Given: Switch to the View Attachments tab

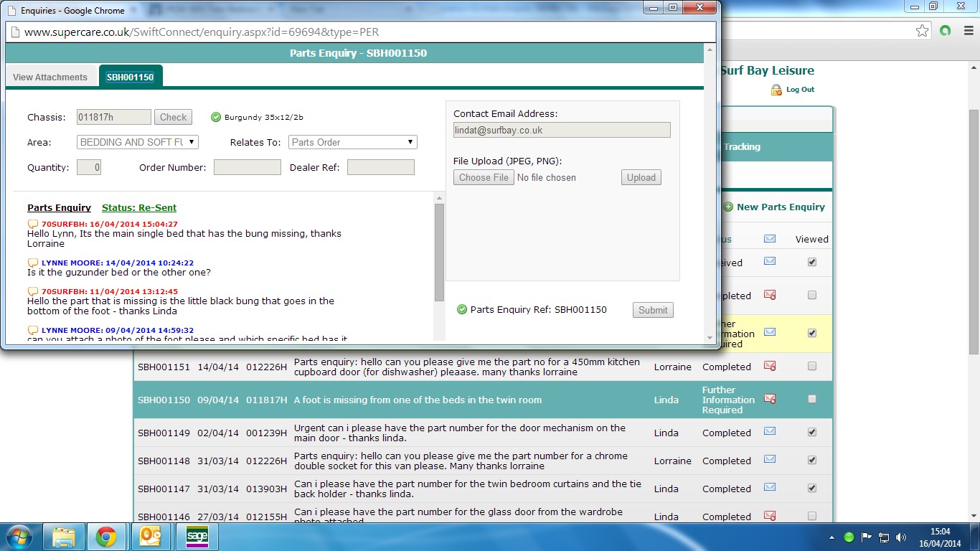Looking at the screenshot, I should [50, 77].
